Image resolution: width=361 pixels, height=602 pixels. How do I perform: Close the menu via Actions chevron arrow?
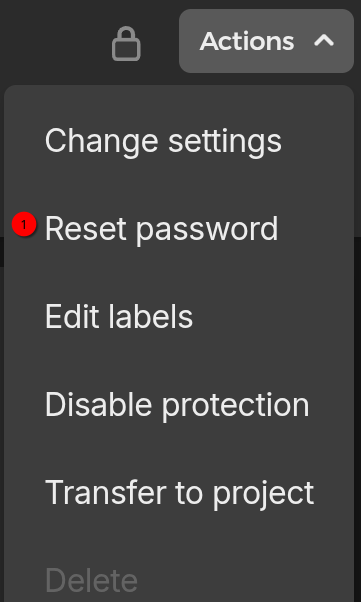[x=324, y=40]
